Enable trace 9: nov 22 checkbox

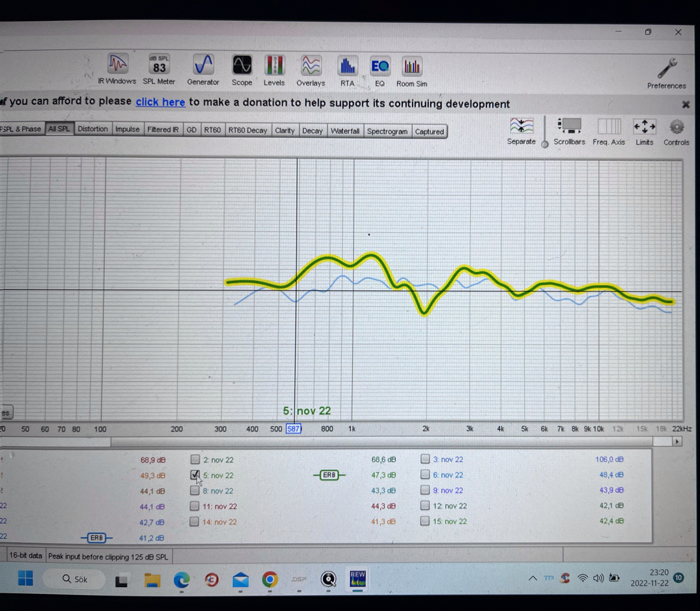click(x=425, y=490)
